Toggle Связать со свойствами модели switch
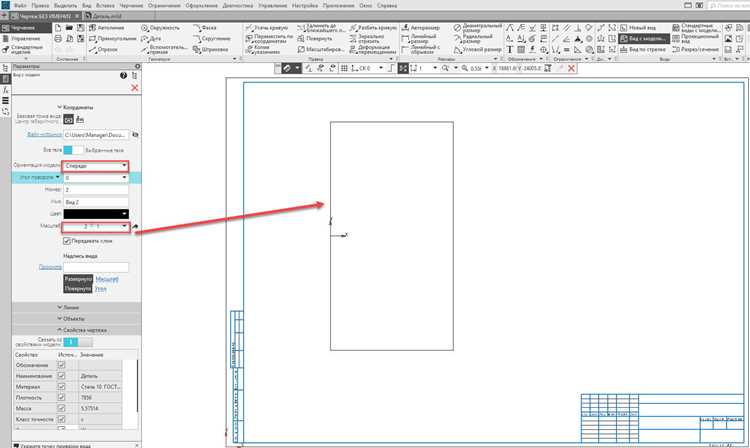The image size is (750, 448). 78,342
